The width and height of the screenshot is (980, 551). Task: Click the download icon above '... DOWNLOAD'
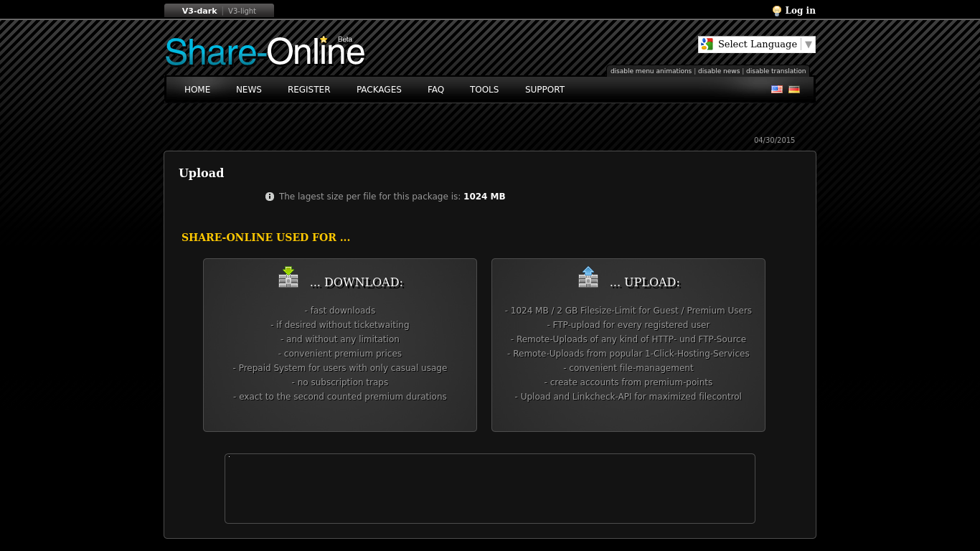tap(288, 278)
